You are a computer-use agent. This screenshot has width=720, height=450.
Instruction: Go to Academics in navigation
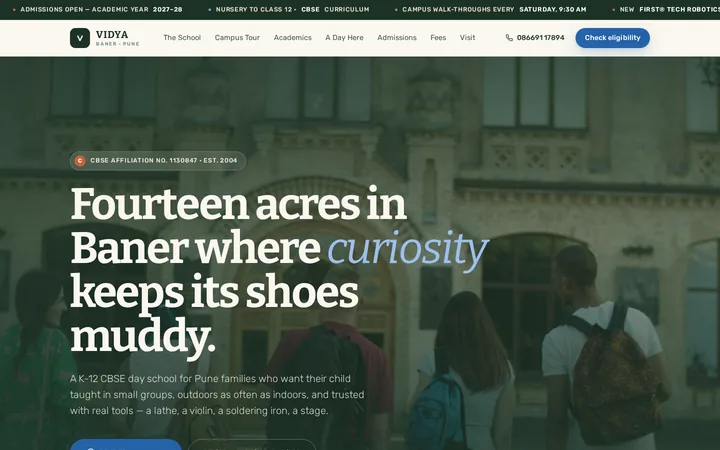pyautogui.click(x=292, y=38)
